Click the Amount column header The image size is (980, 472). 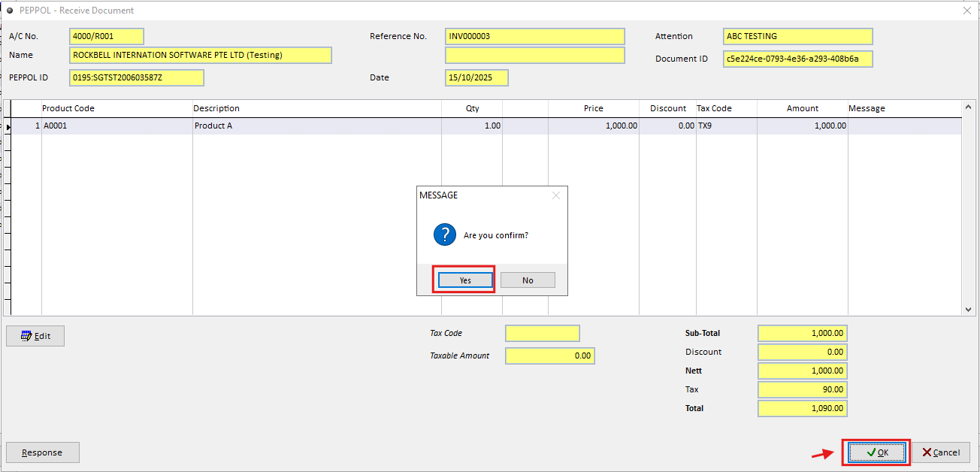[802, 108]
